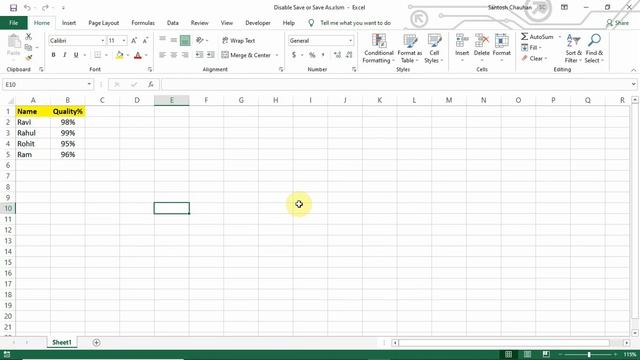Viewport: 640px width, 360px height.
Task: Click the insert function fx icon
Action: pos(151,84)
